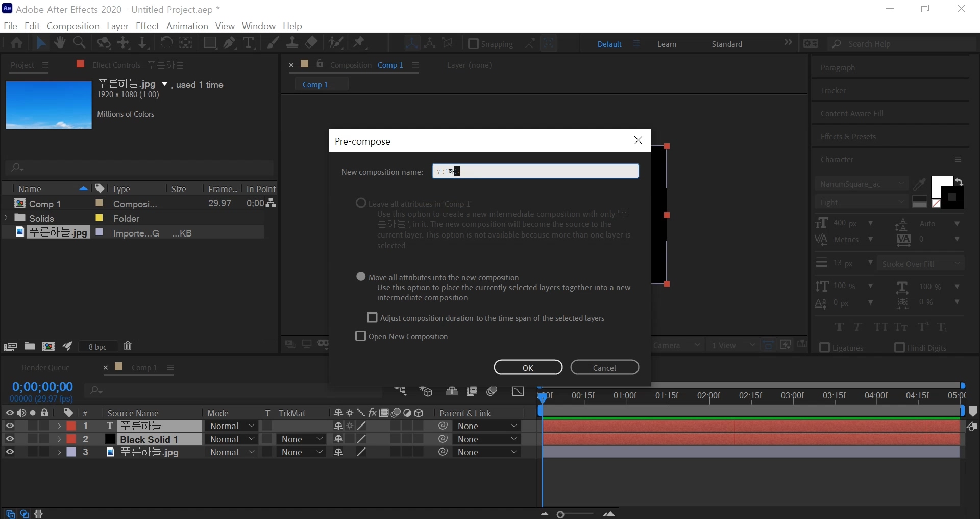Toggle Frame Blending icon in timeline header
The height and width of the screenshot is (519, 980).
472,391
